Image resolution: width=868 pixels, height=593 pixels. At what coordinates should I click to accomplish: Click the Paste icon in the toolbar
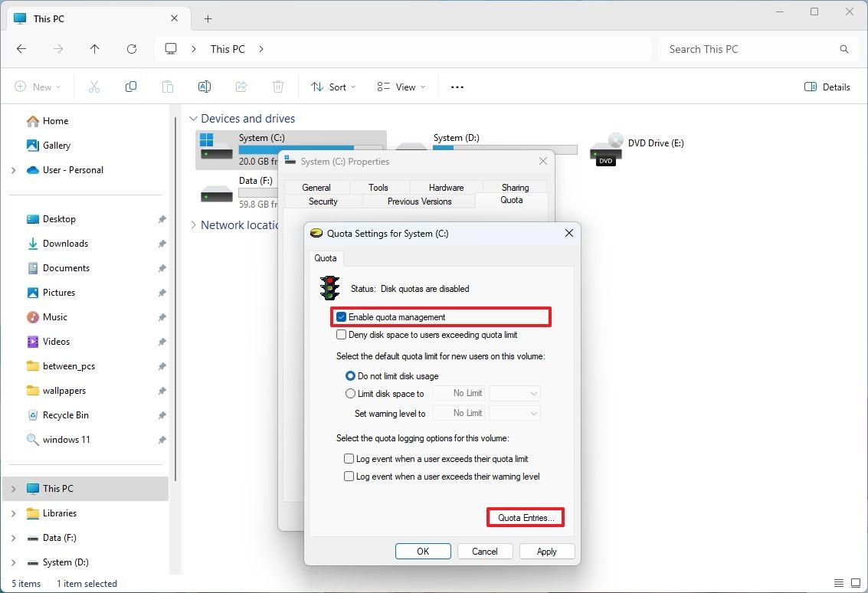(168, 87)
